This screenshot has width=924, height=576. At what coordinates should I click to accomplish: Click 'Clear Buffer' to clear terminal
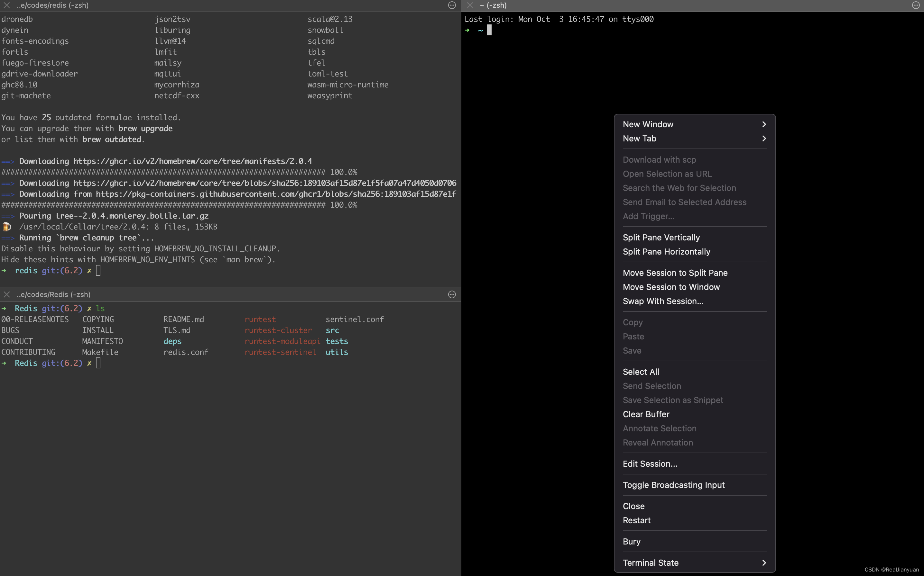[x=646, y=413]
